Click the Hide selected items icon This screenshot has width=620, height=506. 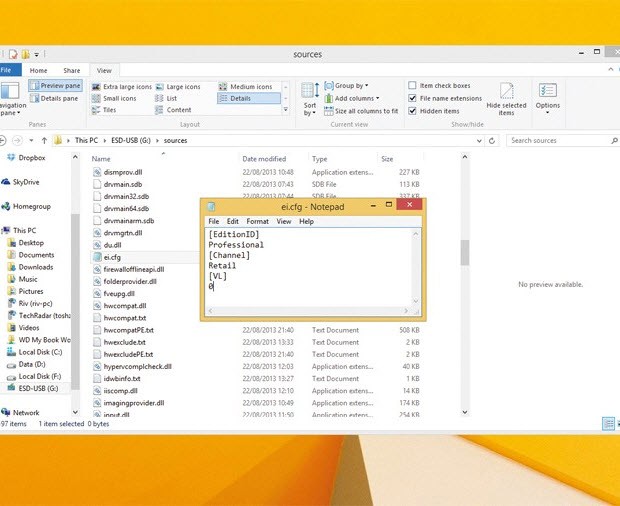point(506,94)
